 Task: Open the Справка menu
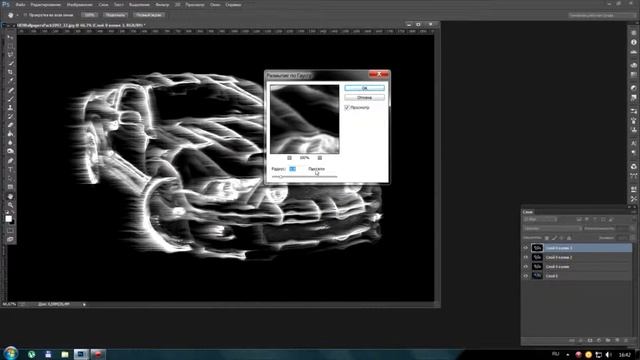coord(233,4)
